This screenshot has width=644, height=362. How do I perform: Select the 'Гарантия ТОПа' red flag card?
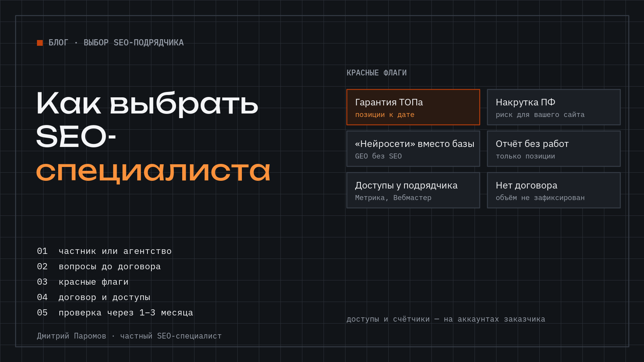pos(413,107)
